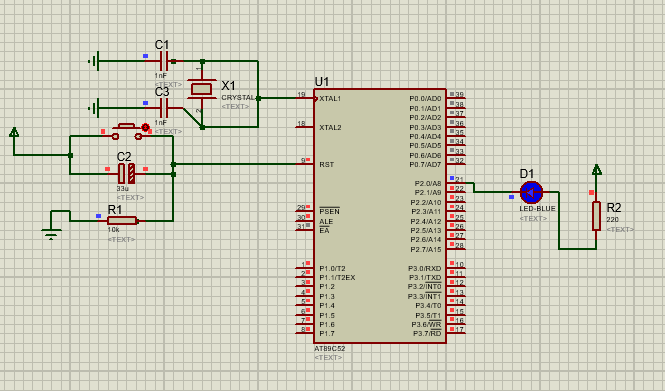This screenshot has height=391, width=665.
Task: Click the LED-BLUE part label
Action: [x=537, y=209]
